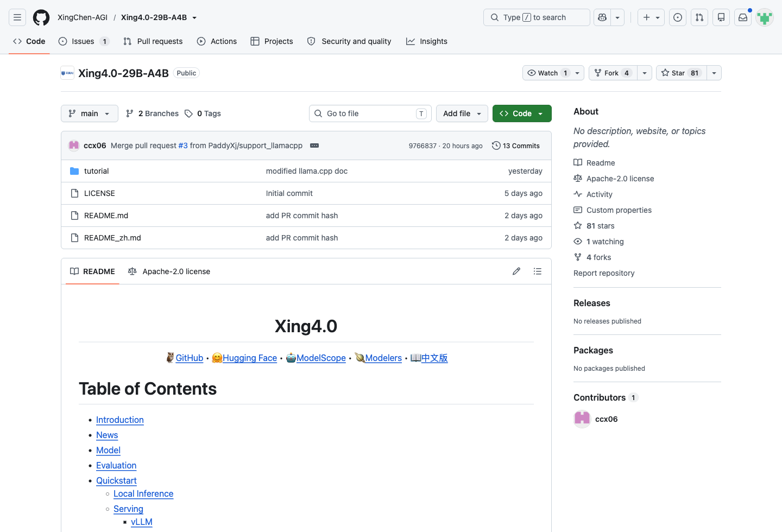This screenshot has width=782, height=532.
Task: Open the issues shortcut icon in header
Action: click(x=678, y=17)
